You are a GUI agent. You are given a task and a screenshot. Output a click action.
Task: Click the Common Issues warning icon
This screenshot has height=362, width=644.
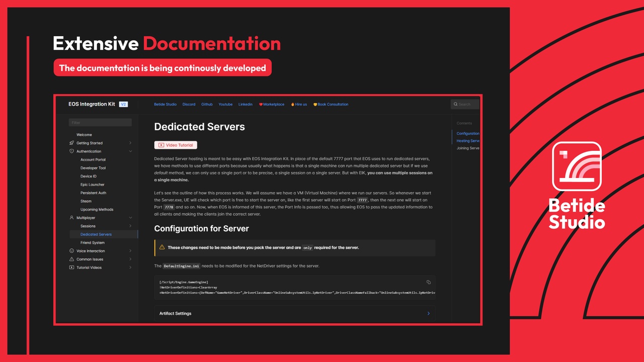point(72,259)
